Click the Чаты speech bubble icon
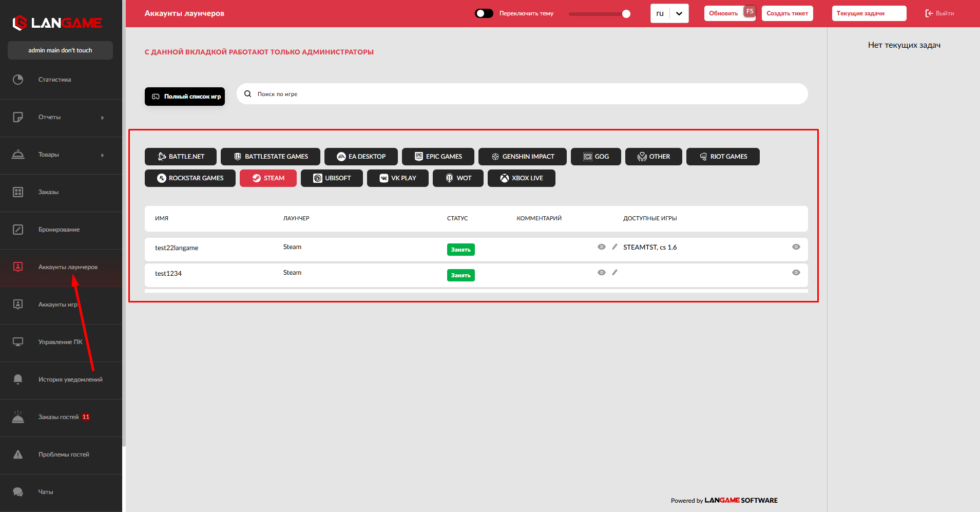The width and height of the screenshot is (980, 512). [18, 492]
